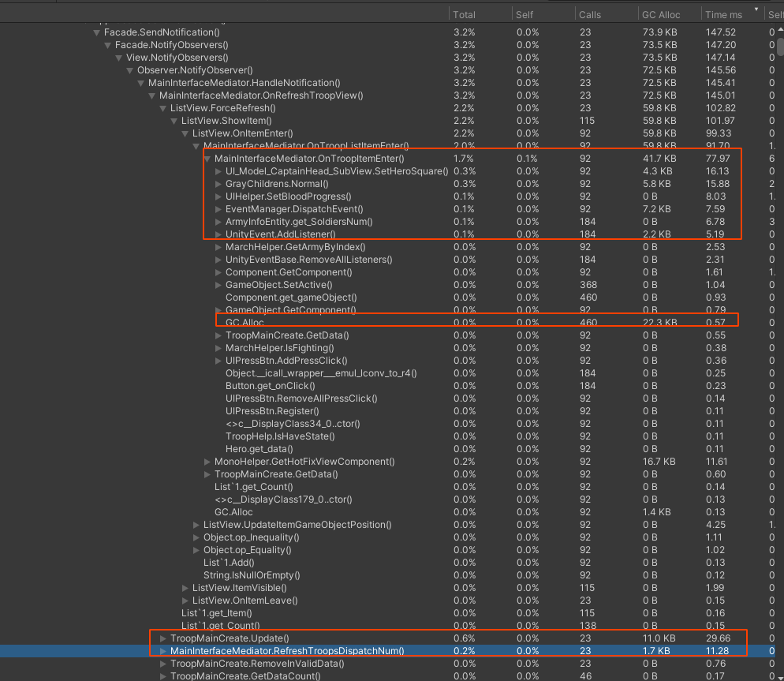Collapse ListView.ForceRefresh() node

tap(163, 108)
